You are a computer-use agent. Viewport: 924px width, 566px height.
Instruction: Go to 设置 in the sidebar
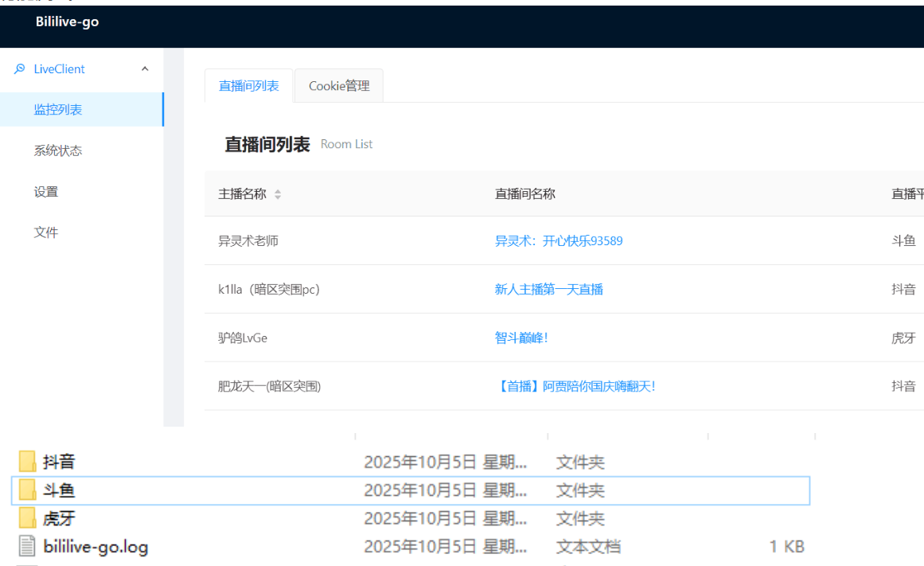tap(46, 192)
